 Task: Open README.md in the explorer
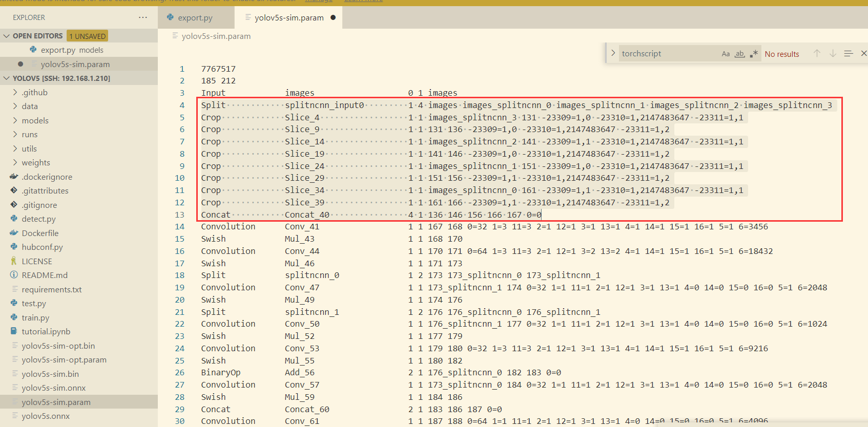pos(79,275)
